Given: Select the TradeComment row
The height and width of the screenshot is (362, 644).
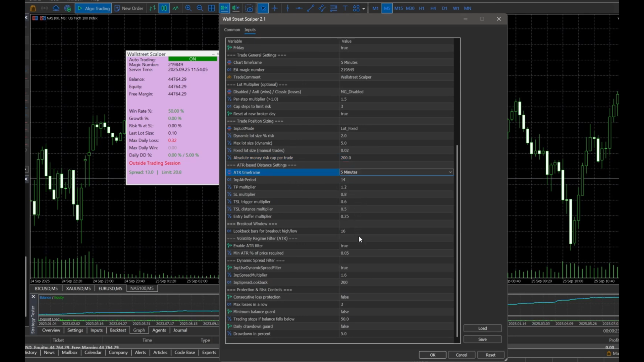Looking at the screenshot, I should [x=340, y=77].
